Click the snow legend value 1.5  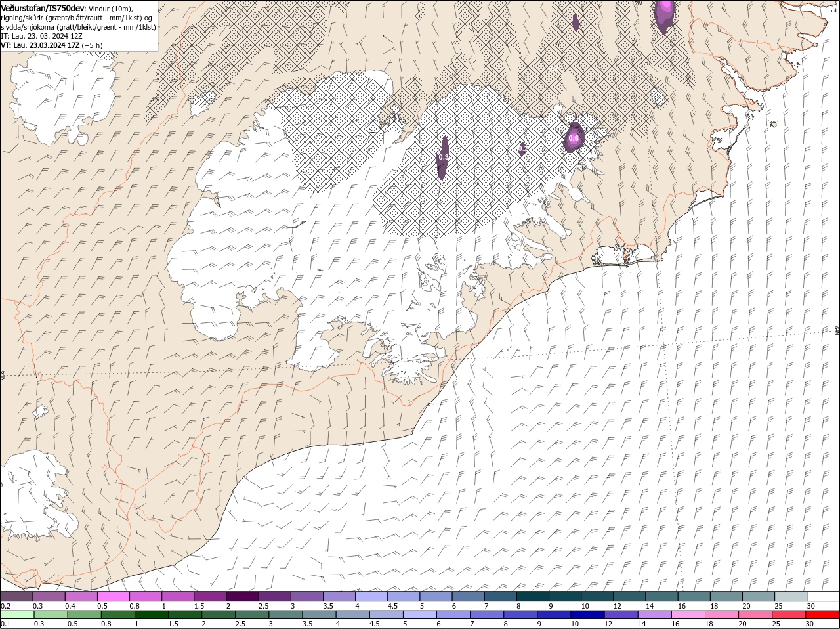tap(198, 606)
